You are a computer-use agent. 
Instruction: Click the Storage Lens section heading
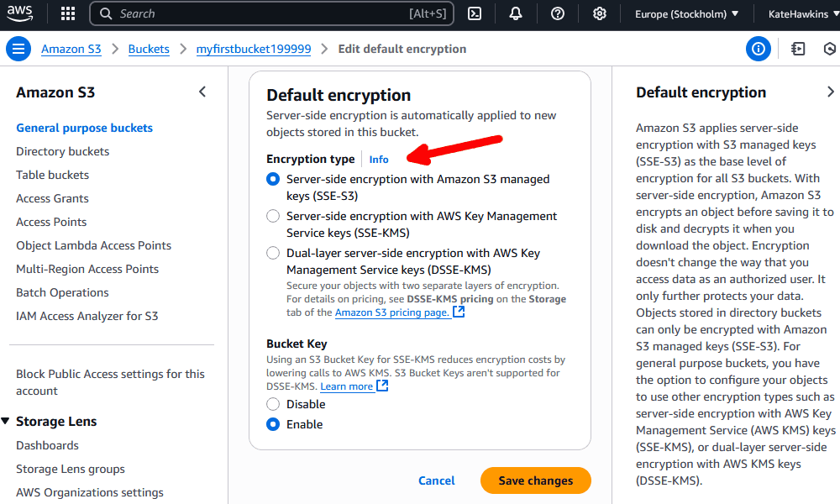[56, 422]
